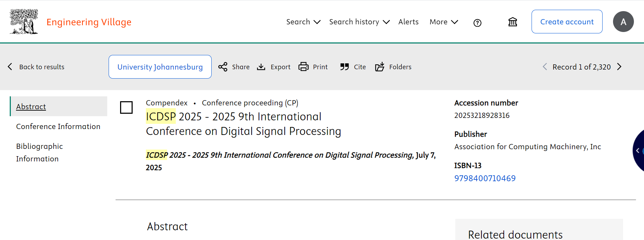The height and width of the screenshot is (240, 644).
Task: Click the Share icon
Action: coord(223,67)
